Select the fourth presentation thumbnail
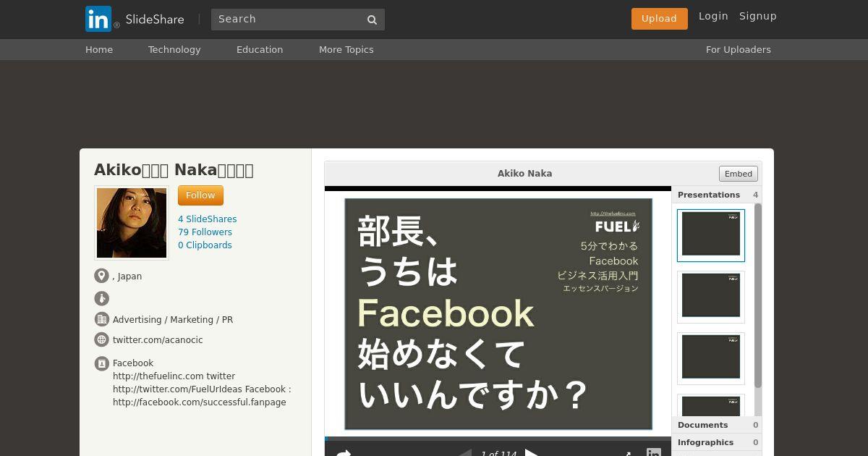 (x=711, y=405)
